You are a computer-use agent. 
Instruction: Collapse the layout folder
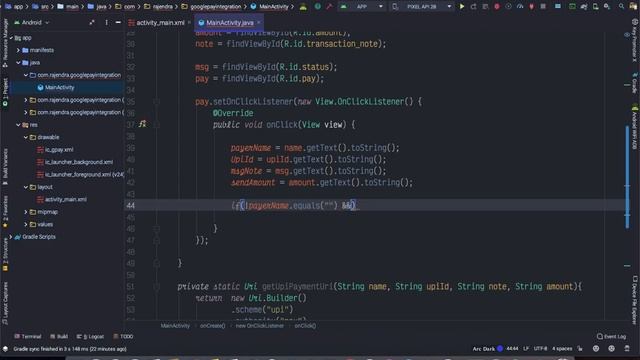(x=26, y=187)
